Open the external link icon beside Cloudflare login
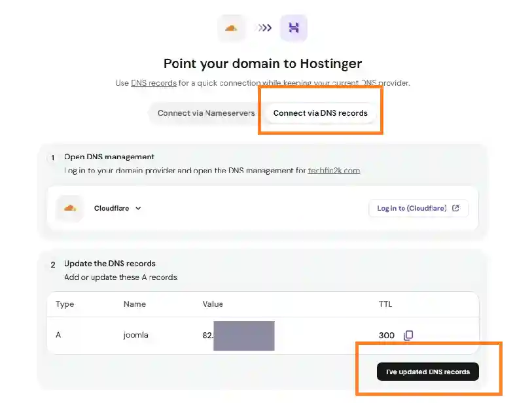Viewport: 532px width, 403px height. point(455,208)
